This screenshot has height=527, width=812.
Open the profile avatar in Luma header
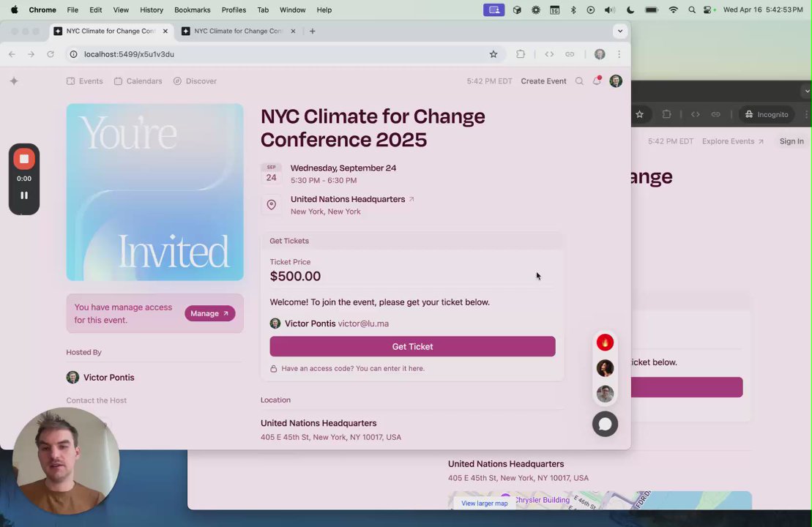(616, 81)
